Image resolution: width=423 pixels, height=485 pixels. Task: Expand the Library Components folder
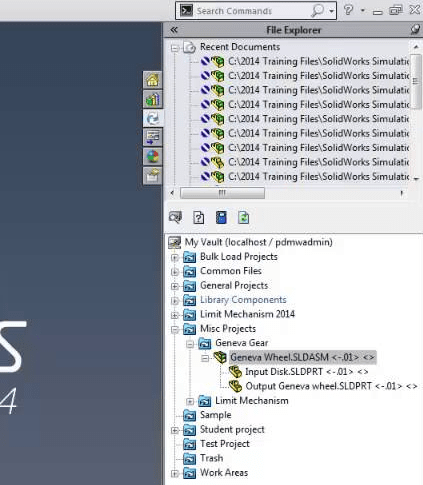click(174, 301)
